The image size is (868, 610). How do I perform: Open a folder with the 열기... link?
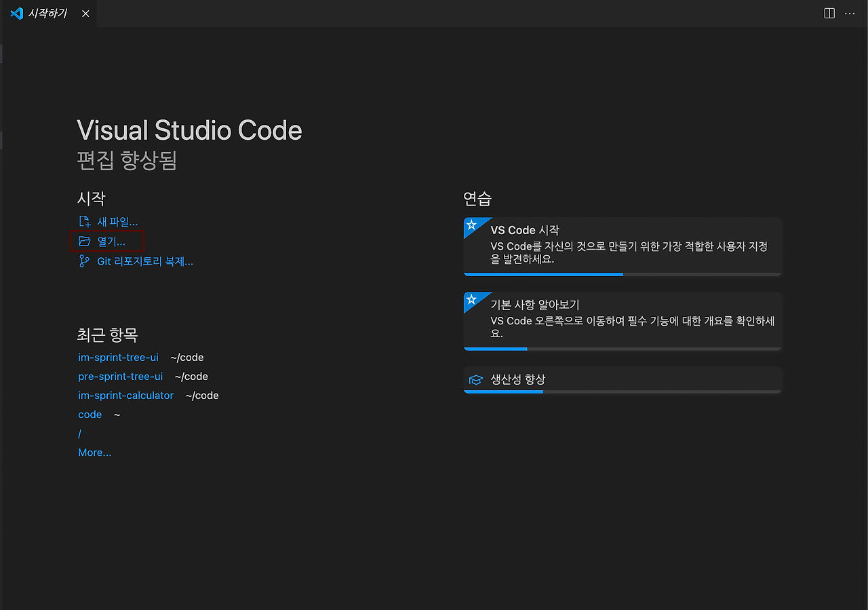111,242
